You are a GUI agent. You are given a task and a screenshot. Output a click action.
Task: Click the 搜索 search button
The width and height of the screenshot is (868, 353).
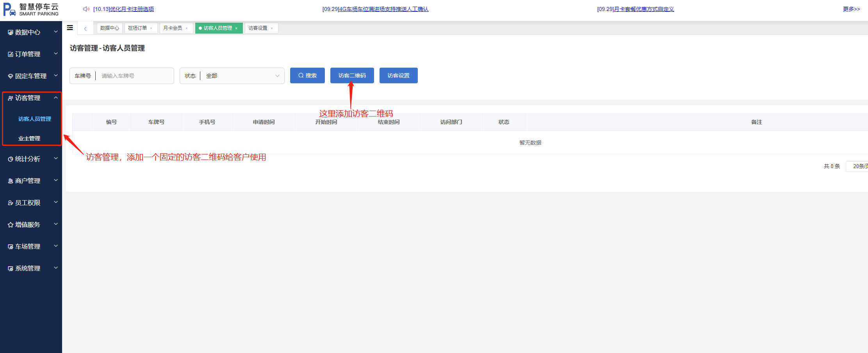click(307, 75)
